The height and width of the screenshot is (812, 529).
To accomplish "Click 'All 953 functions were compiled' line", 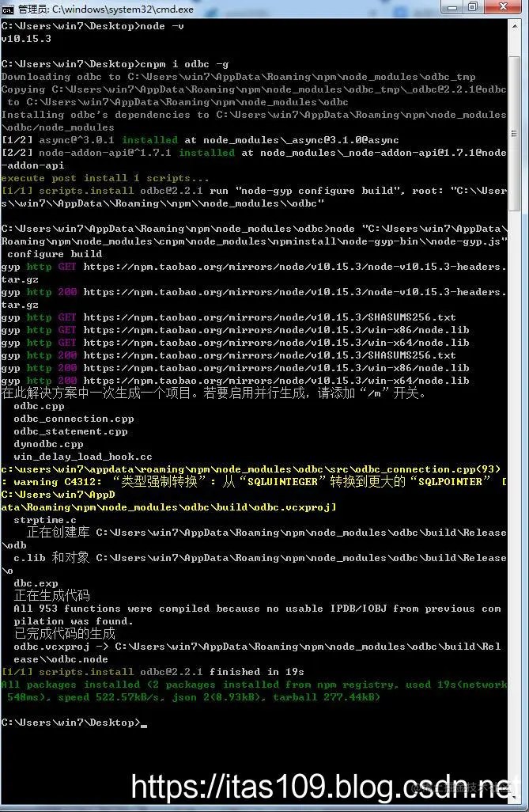I will [x=257, y=609].
